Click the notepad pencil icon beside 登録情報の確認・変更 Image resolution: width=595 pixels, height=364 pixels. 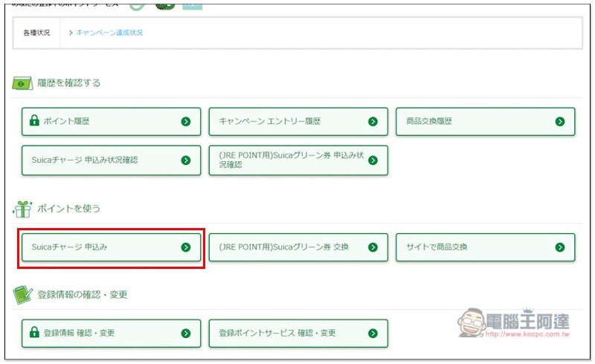pyautogui.click(x=23, y=295)
